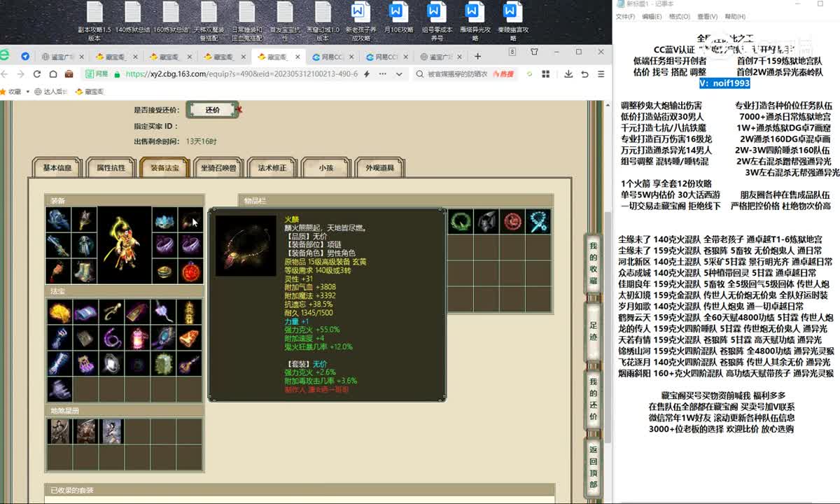This screenshot has width=840, height=504.
Task: Select the teal cloak equipment icon
Action: pos(84,245)
